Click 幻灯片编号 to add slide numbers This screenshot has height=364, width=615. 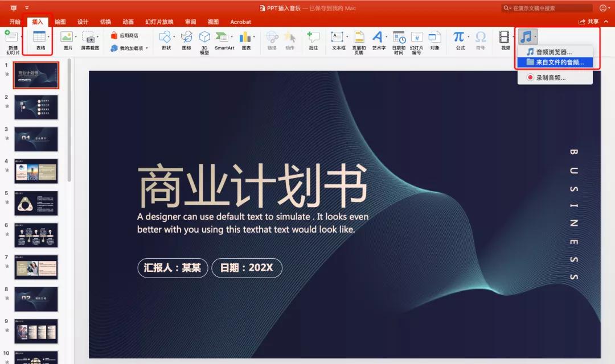pyautogui.click(x=416, y=38)
